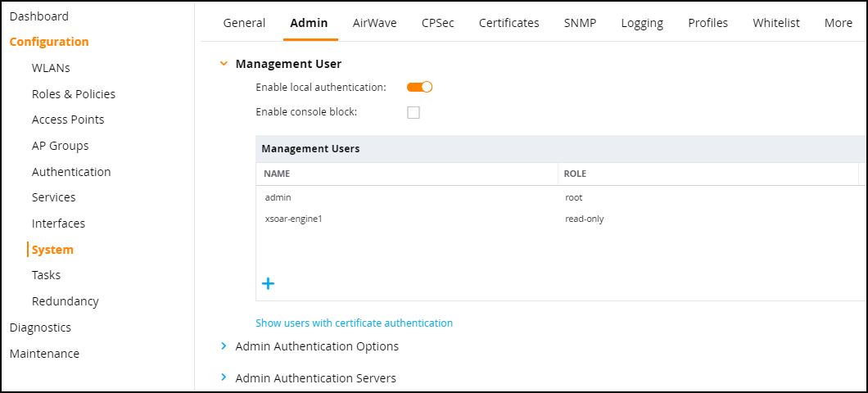Expand Admin Authentication Options section
The image size is (868, 393).
(224, 346)
